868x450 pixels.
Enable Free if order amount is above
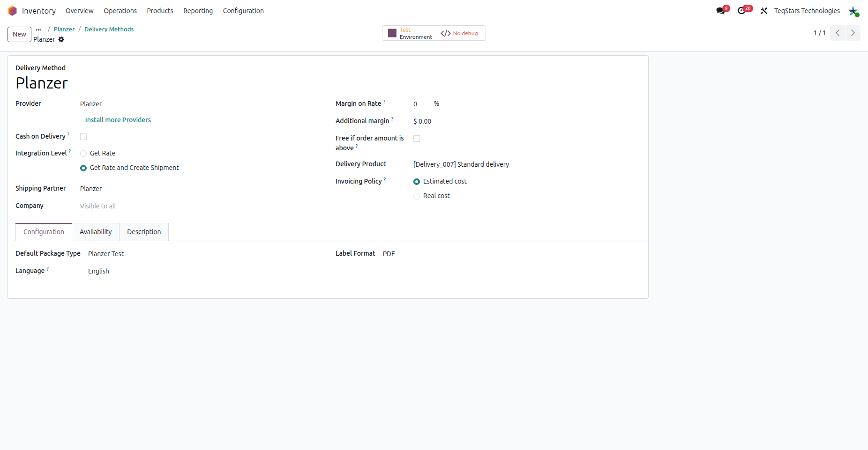point(417,139)
